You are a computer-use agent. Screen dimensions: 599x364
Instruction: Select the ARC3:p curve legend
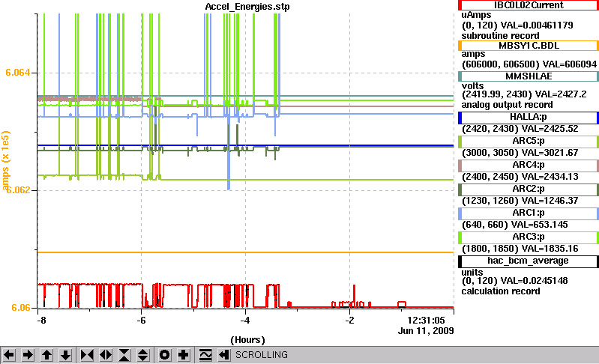529,237
